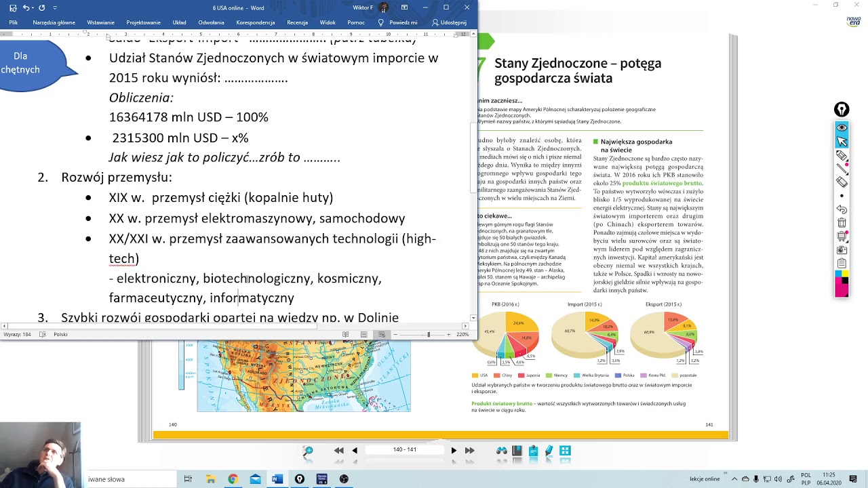This screenshot has height=488, width=868.
Task: Click the Wiktor F account name
Action: (363, 7)
